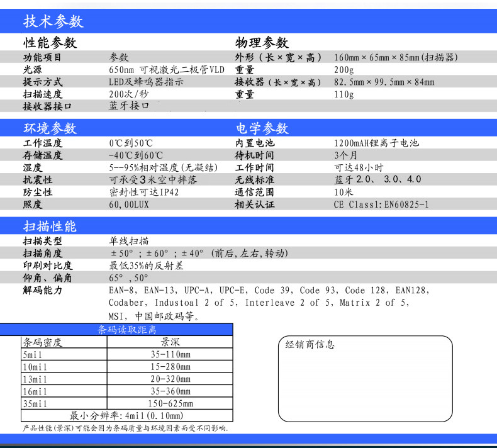This screenshot has height=448, width=497.
Task: Select the 景深 column header
Action: 170,342
